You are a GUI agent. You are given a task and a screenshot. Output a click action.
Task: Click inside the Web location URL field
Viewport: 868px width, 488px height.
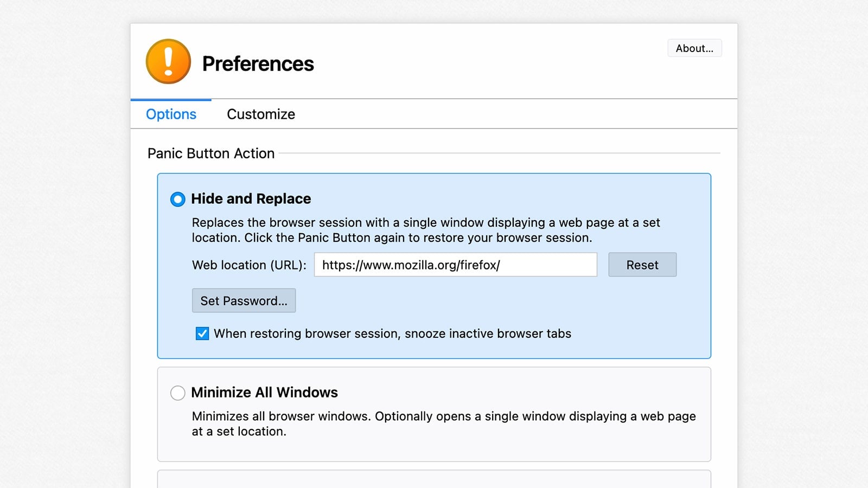tap(456, 265)
